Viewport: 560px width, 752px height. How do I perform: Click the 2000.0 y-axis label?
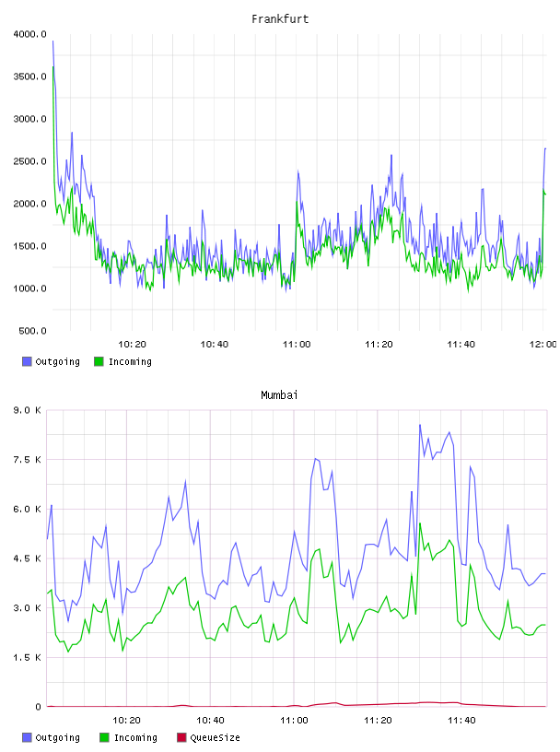[x=29, y=204]
